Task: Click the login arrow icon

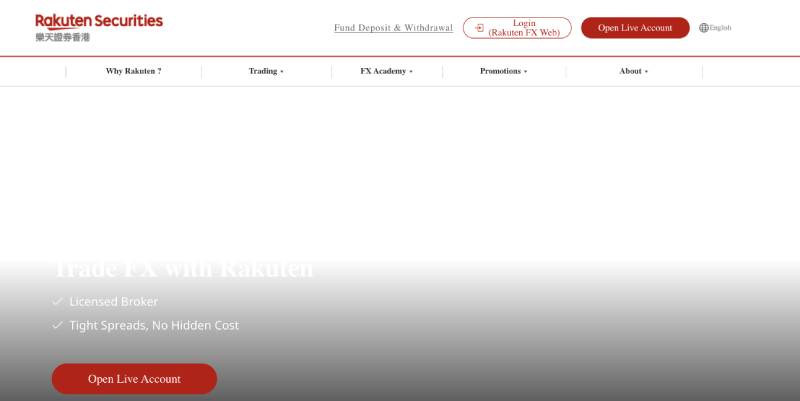Action: tap(479, 28)
